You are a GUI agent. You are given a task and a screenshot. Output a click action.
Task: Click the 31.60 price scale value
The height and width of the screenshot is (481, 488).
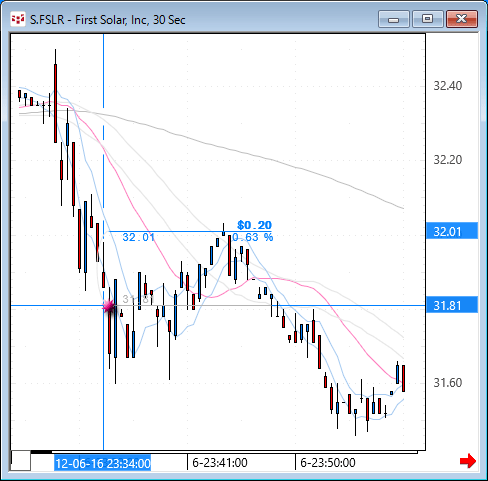coord(448,383)
